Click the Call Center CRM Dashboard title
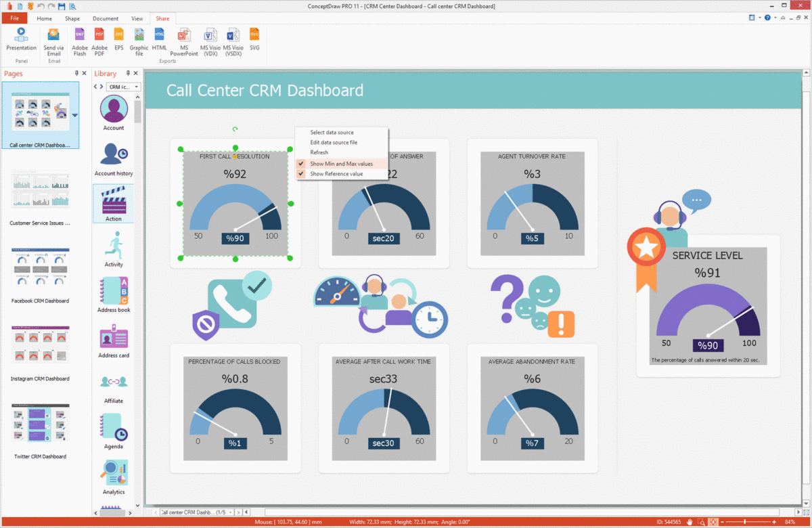Screen dimensions: 812x528 (x=265, y=91)
